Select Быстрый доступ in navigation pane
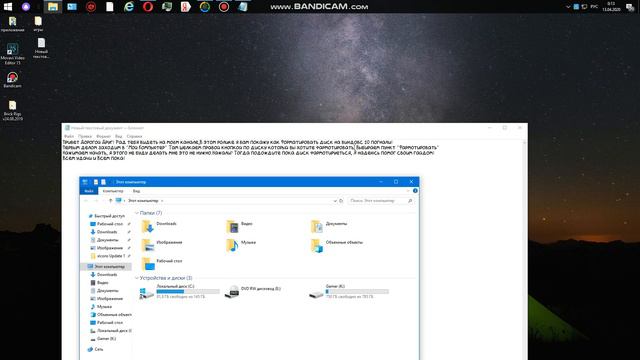 click(x=106, y=216)
